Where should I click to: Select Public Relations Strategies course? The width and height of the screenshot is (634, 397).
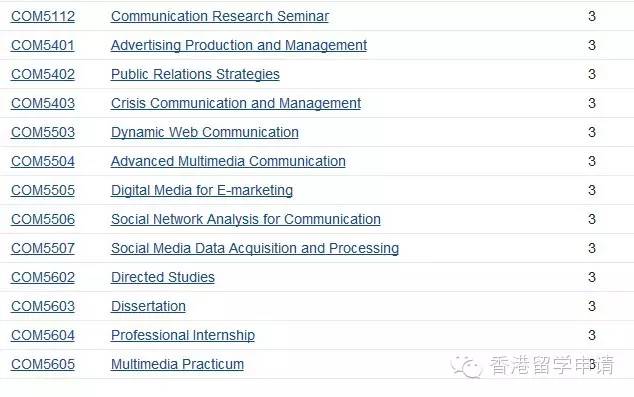(195, 75)
